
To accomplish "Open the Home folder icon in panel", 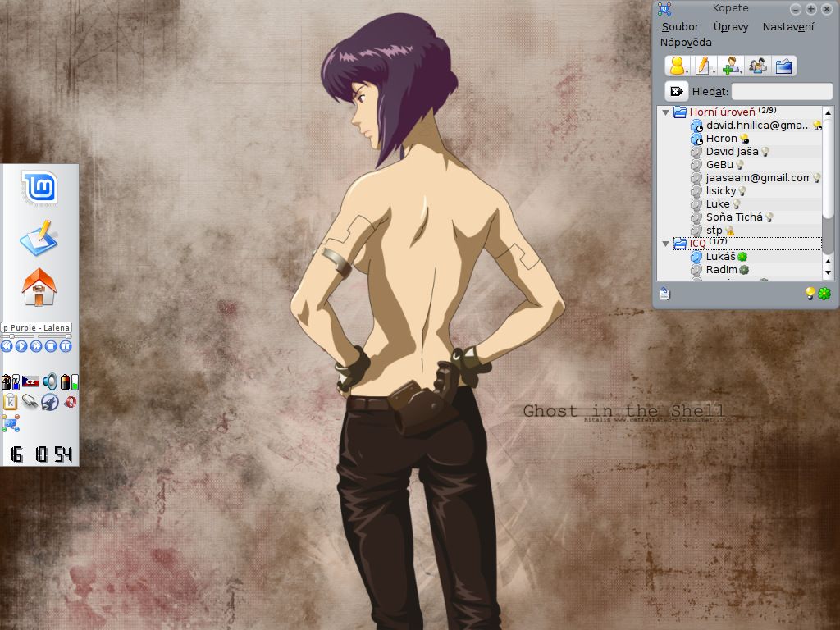I will [39, 287].
